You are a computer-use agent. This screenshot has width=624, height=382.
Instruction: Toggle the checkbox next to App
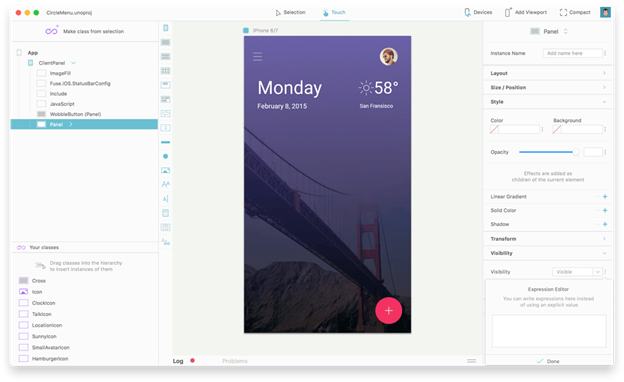19,53
